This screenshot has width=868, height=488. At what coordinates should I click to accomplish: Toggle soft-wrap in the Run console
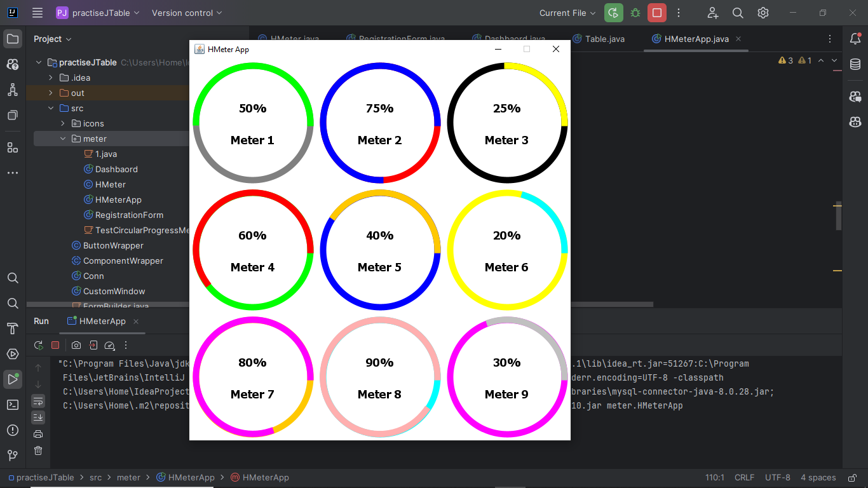click(x=38, y=401)
